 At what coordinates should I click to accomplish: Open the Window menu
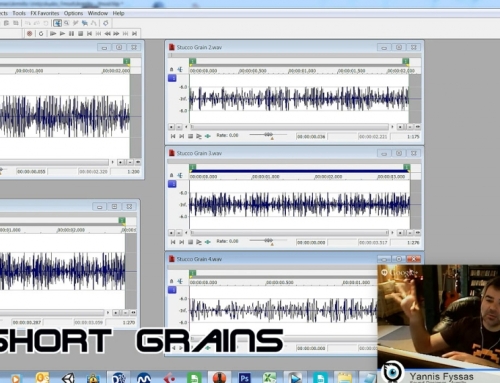click(98, 13)
